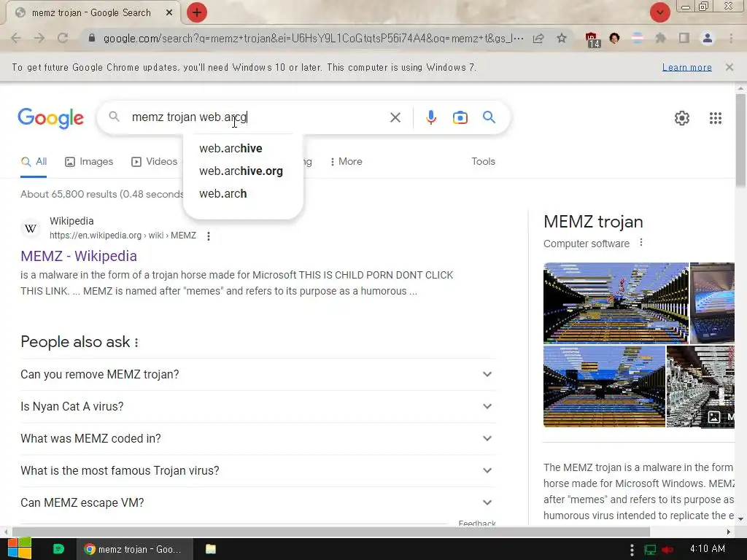747x560 pixels.
Task: Open the laptop photo thumbnail in knowledge panel
Action: pos(712,303)
